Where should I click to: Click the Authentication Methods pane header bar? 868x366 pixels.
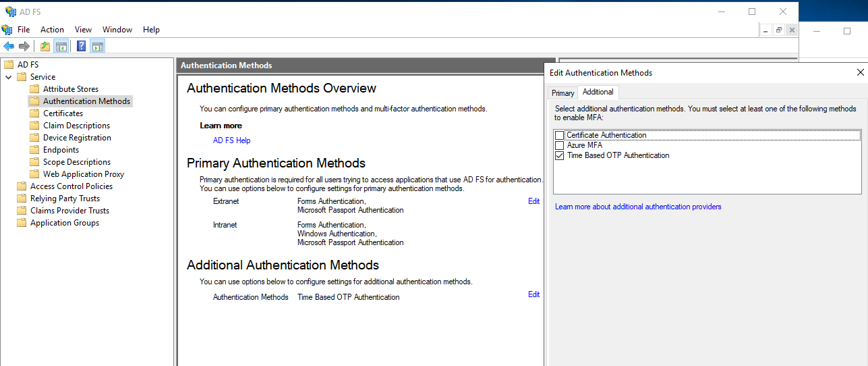click(x=365, y=66)
